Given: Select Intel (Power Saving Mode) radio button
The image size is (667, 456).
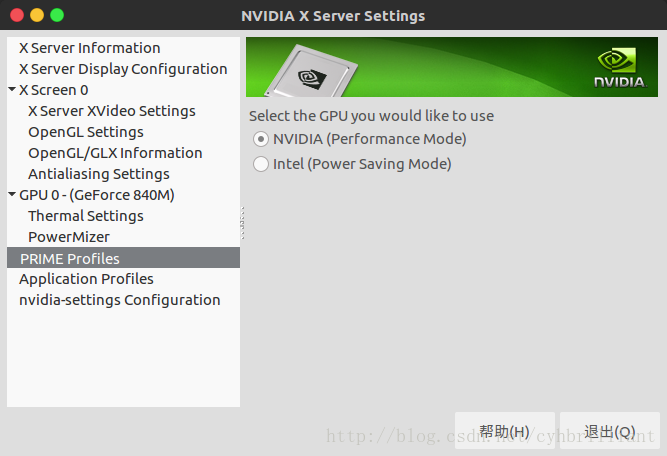Looking at the screenshot, I should pyautogui.click(x=261, y=164).
